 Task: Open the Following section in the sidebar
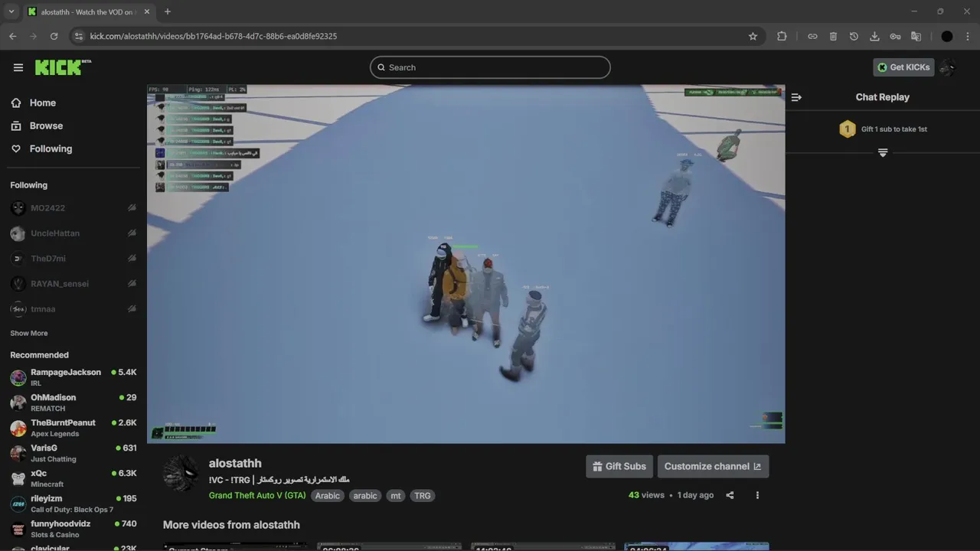(x=51, y=148)
